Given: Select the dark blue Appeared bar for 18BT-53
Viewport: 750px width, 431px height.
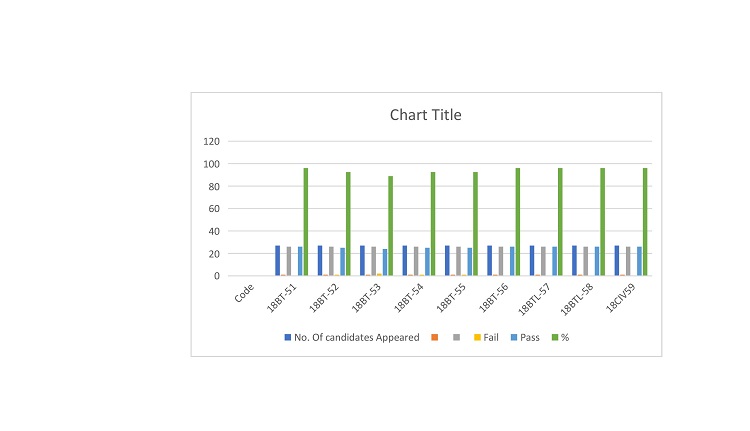Looking at the screenshot, I should (362, 261).
